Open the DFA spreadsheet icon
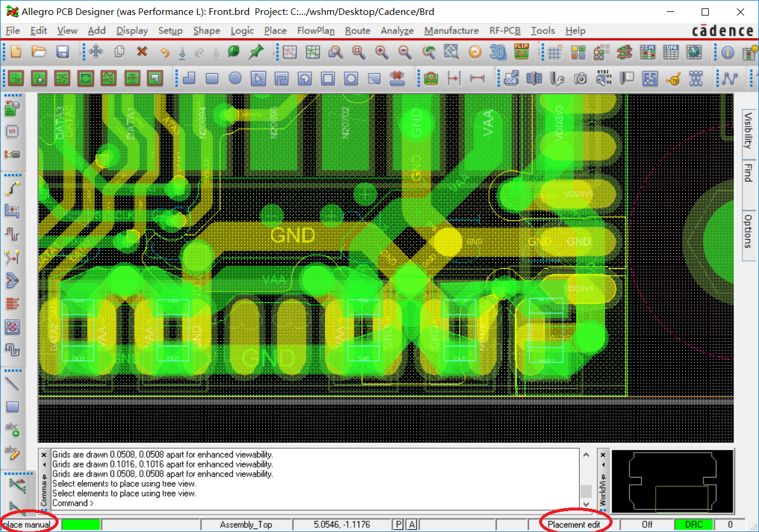Image resolution: width=759 pixels, height=532 pixels. (671, 53)
